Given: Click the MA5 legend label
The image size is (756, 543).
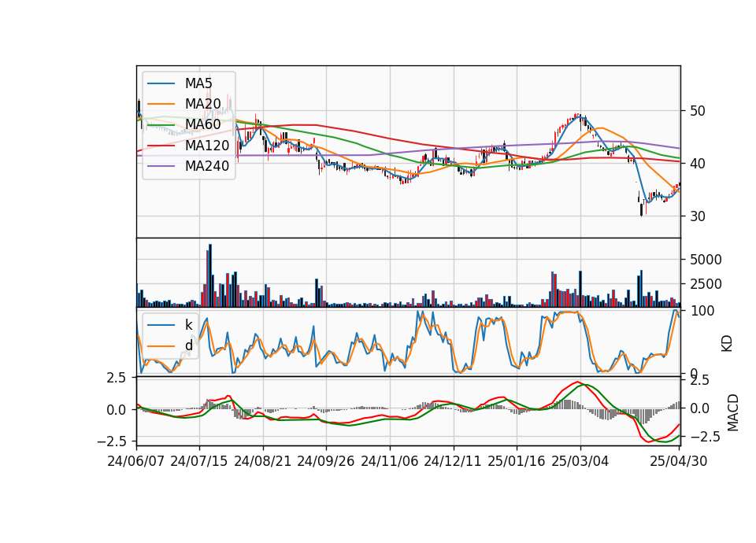Looking at the screenshot, I should 198,83.
